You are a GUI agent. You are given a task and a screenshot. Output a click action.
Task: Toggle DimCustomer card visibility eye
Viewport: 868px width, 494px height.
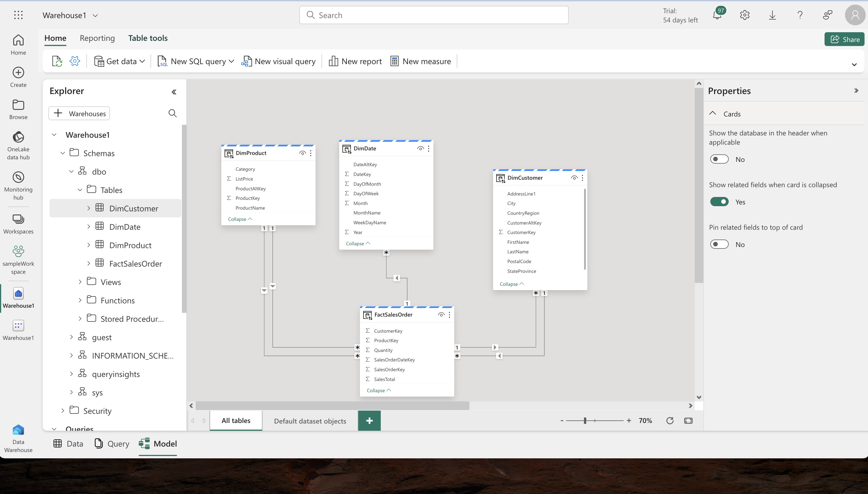tap(574, 178)
